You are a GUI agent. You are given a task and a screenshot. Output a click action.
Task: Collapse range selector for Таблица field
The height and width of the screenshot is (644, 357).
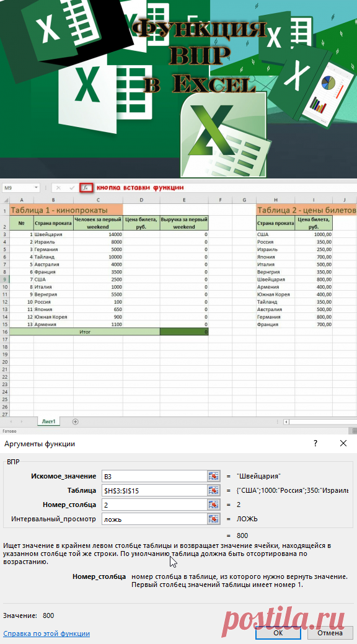tap(213, 490)
